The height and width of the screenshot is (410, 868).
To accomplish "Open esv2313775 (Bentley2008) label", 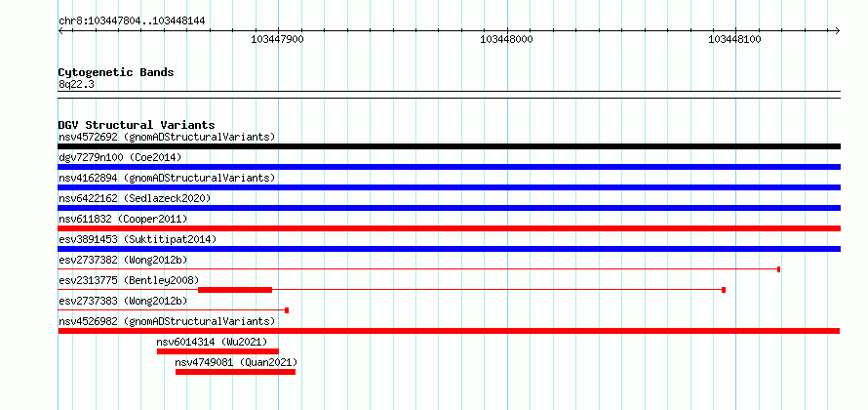I will click(x=129, y=280).
